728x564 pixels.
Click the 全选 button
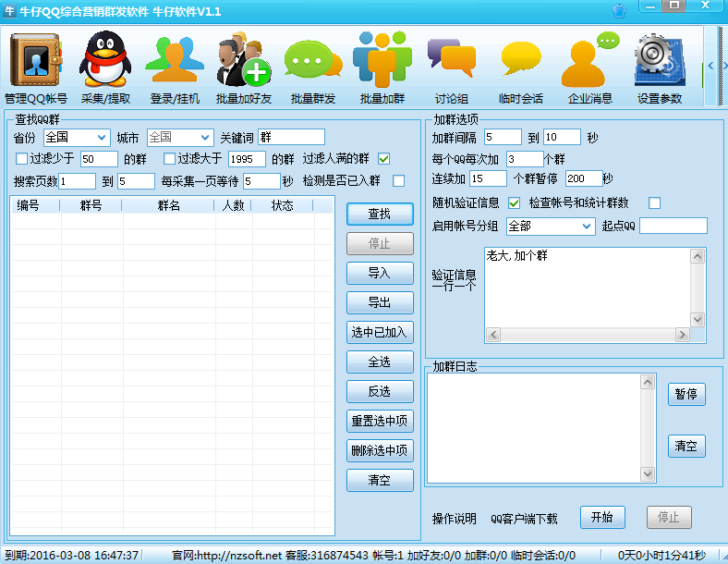point(380,362)
